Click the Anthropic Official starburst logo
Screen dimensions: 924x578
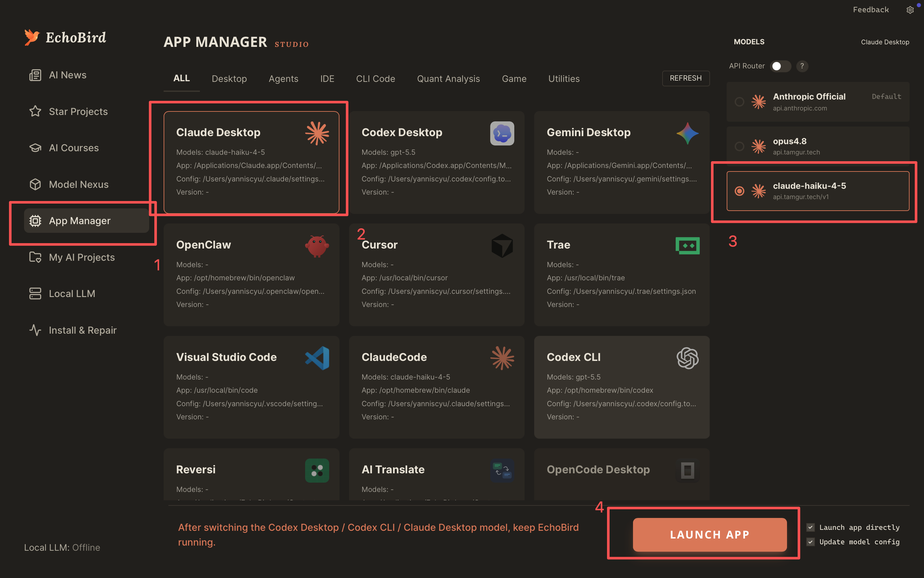pos(759,102)
